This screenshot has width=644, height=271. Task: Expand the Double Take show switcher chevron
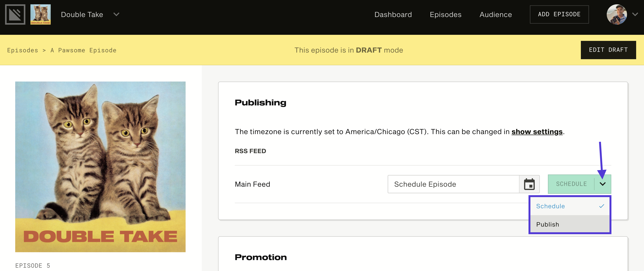coord(116,14)
